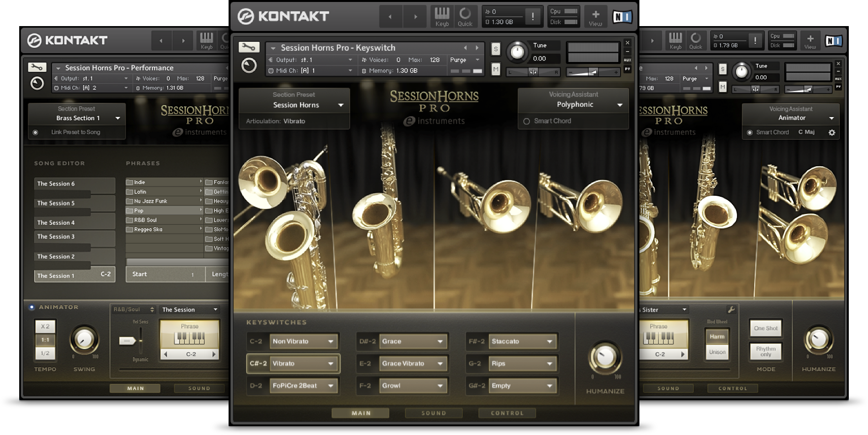Click the wrench edit icon of the Keyswitch instrument

(249, 47)
